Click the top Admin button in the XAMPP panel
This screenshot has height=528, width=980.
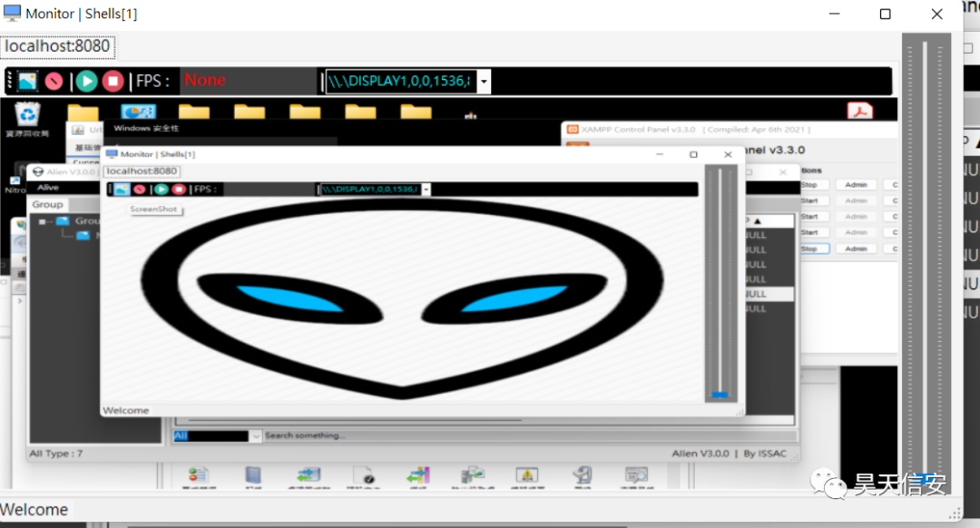click(x=857, y=185)
